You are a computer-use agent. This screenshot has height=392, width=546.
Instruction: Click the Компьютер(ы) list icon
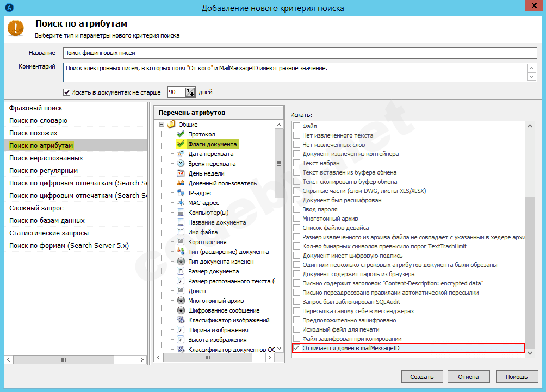coord(181,213)
